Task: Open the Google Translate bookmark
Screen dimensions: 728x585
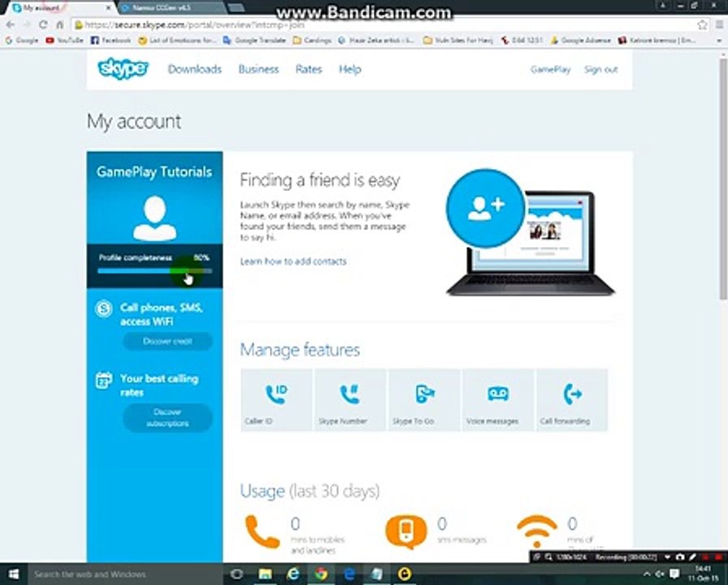Action: [x=254, y=41]
